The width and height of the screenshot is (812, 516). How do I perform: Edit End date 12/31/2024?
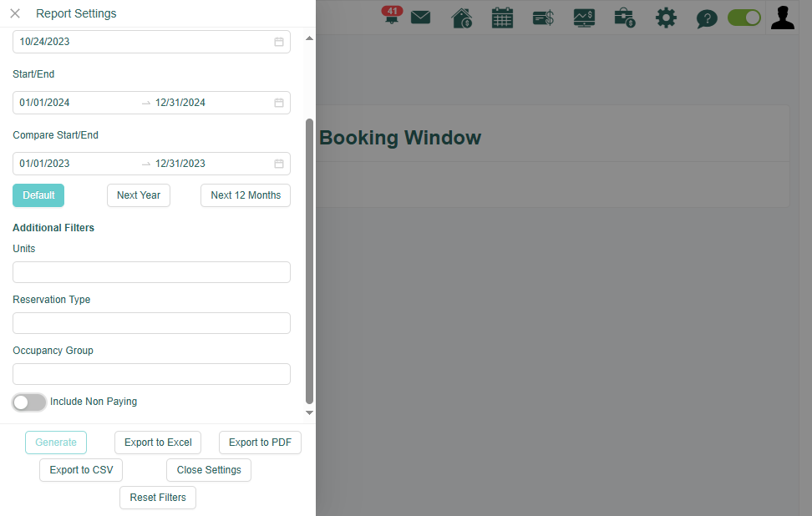coord(180,103)
